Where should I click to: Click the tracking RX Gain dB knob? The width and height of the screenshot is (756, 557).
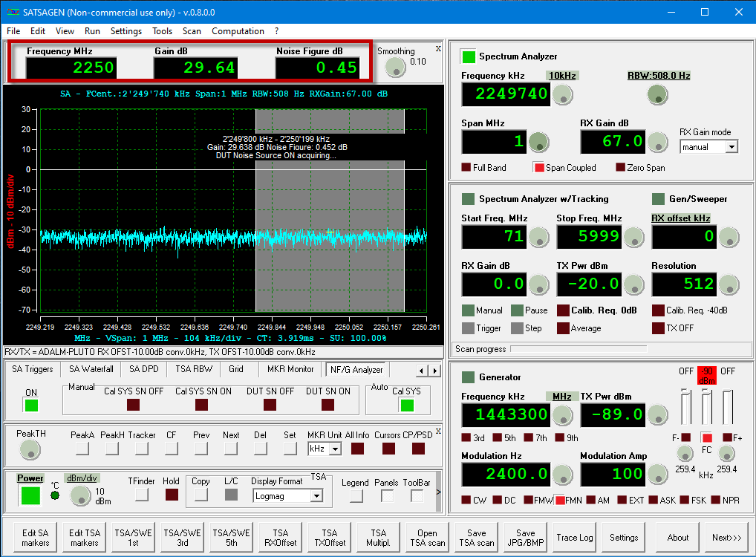tap(538, 285)
